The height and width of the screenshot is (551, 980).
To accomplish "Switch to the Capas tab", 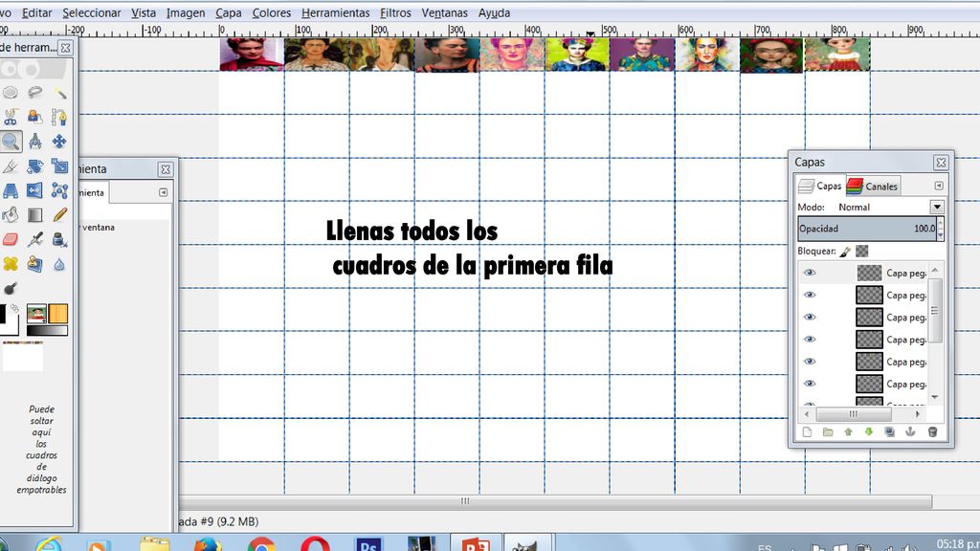I will pyautogui.click(x=820, y=186).
